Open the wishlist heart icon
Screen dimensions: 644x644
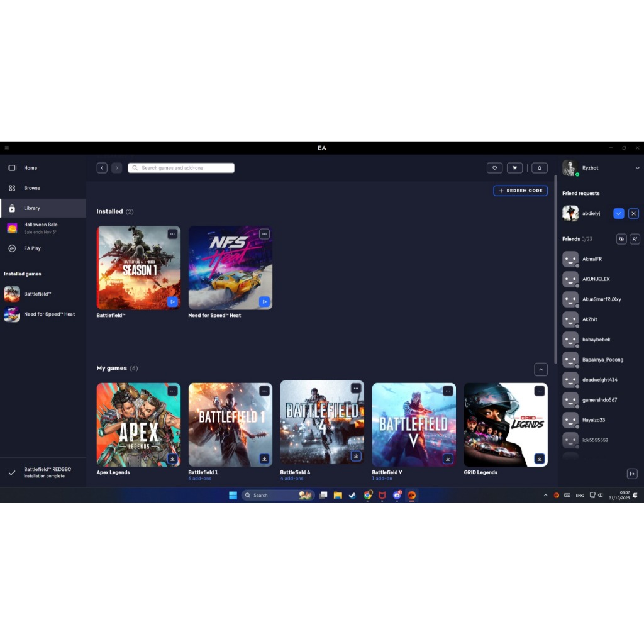pyautogui.click(x=494, y=168)
